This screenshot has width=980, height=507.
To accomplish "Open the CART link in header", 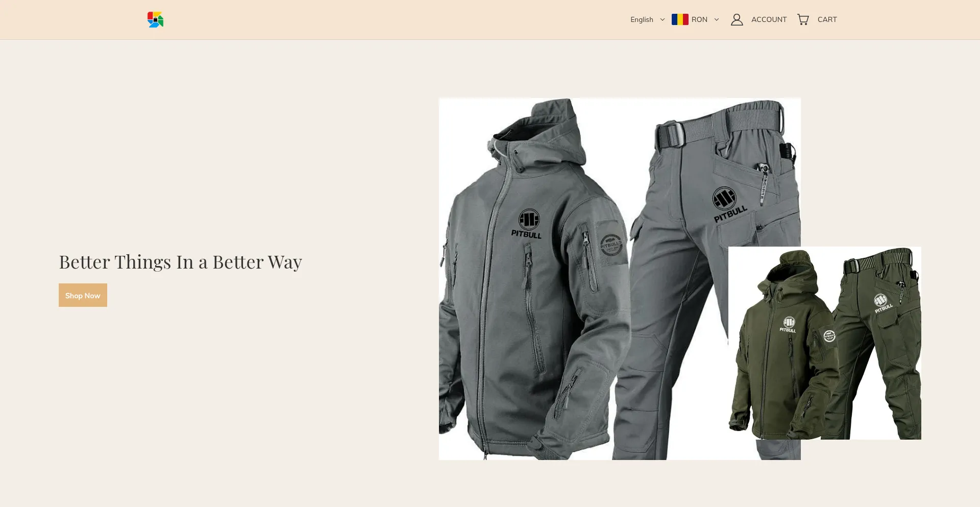I will coord(827,19).
